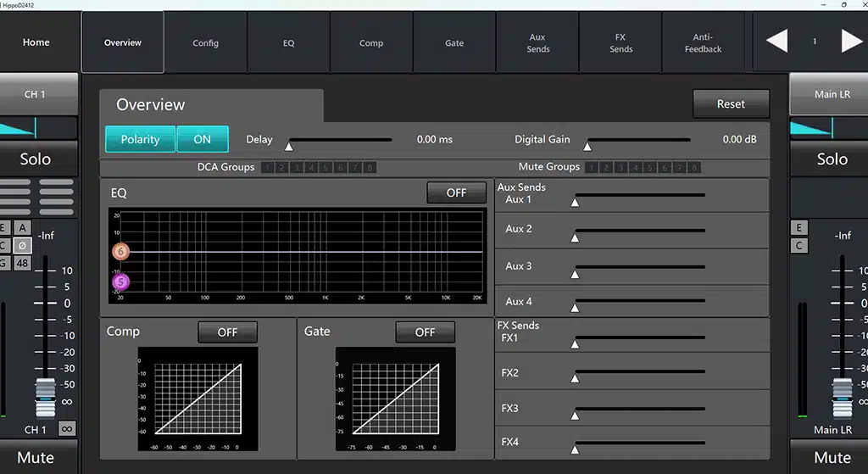Click the phase invert Ø indicator on CH 1
Image resolution: width=868 pixels, height=474 pixels.
pos(22,245)
